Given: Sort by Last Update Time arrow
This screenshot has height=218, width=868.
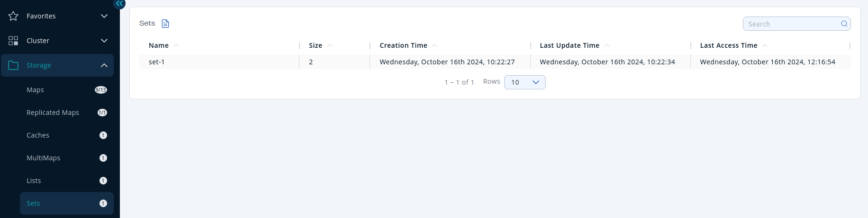Looking at the screenshot, I should [607, 45].
